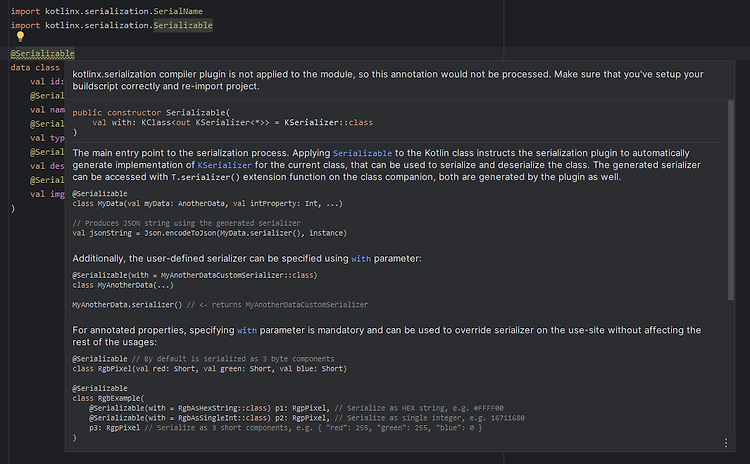This screenshot has width=750, height=464.
Task: Open the 'with' link after 'specifying'
Action: 246,331
